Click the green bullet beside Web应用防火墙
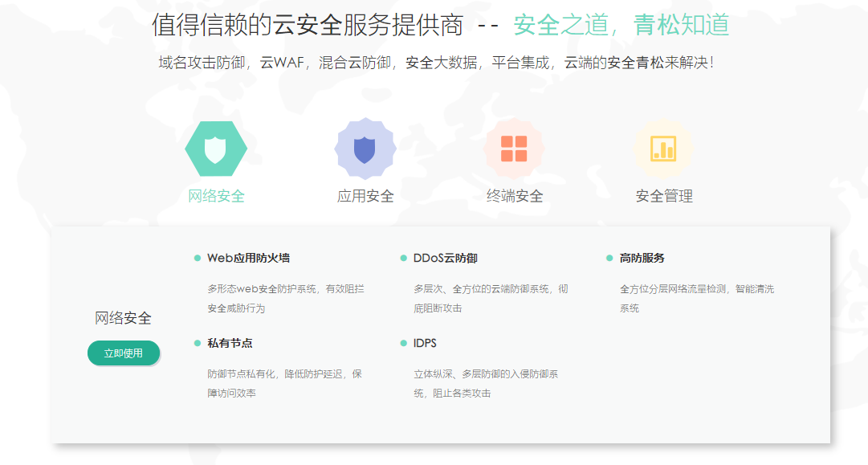868x465 pixels. (197, 258)
